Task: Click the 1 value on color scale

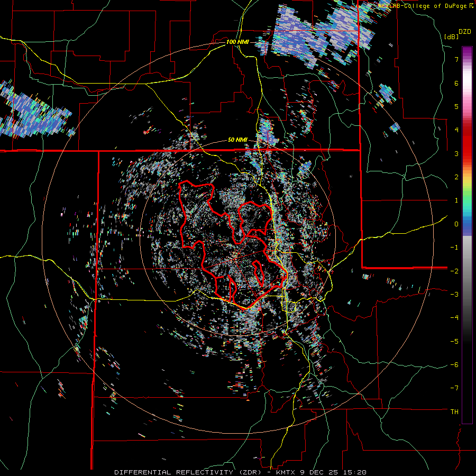Action: coord(456,200)
